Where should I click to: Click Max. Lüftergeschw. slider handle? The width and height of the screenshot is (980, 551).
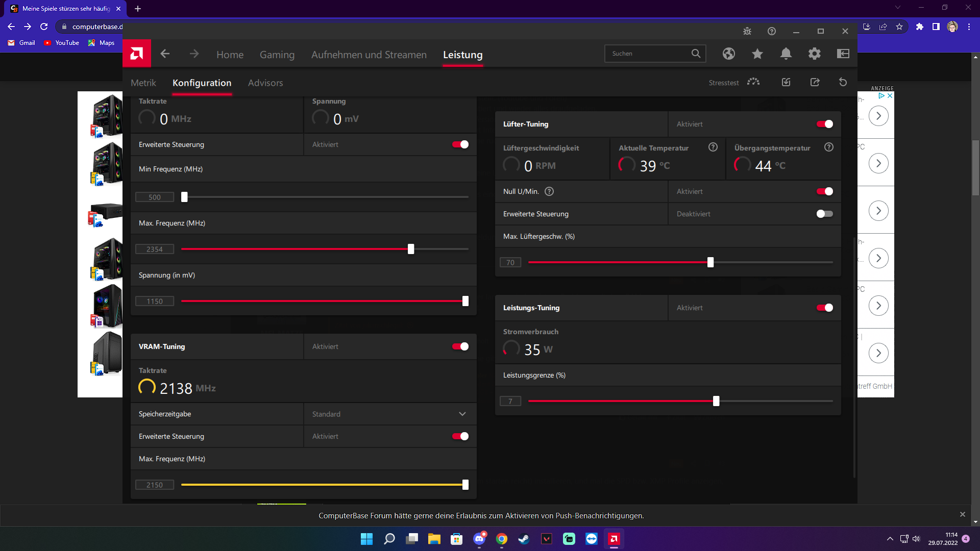[710, 262]
